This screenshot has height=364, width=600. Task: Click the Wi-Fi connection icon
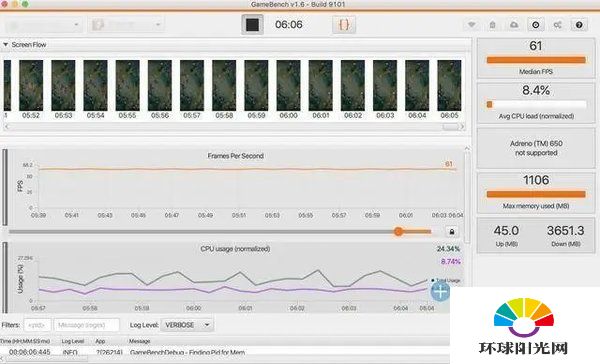click(x=471, y=25)
